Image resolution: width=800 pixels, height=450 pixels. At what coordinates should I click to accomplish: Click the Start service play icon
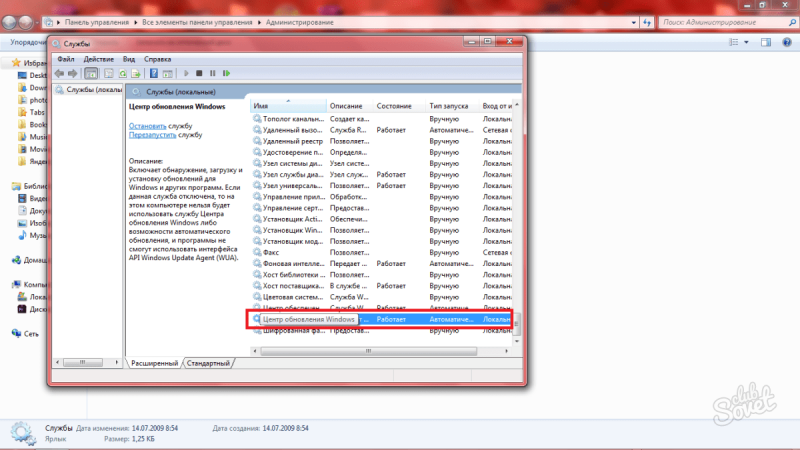(186, 73)
